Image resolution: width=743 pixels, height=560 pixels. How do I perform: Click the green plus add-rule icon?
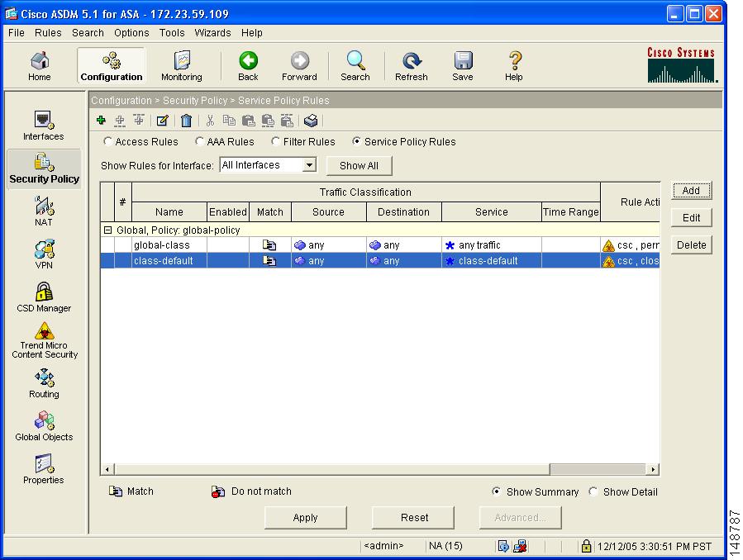(x=101, y=121)
